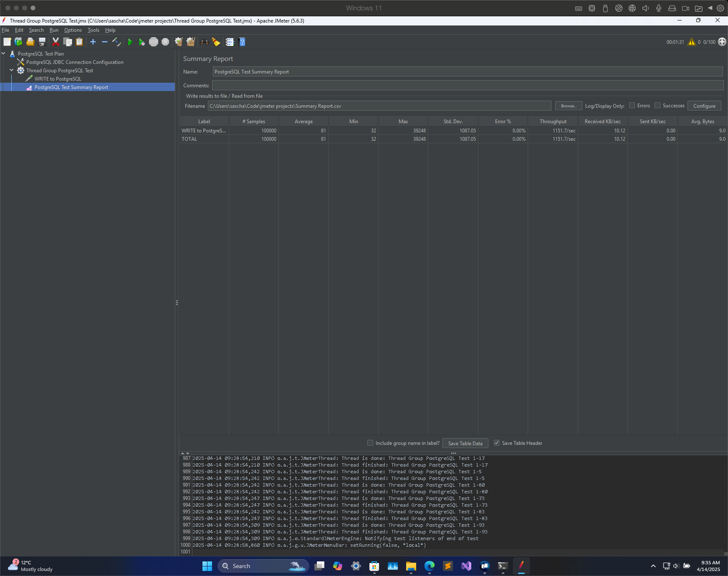Open the Templates icon in toolbar
The width and height of the screenshot is (728, 576).
coord(18,42)
